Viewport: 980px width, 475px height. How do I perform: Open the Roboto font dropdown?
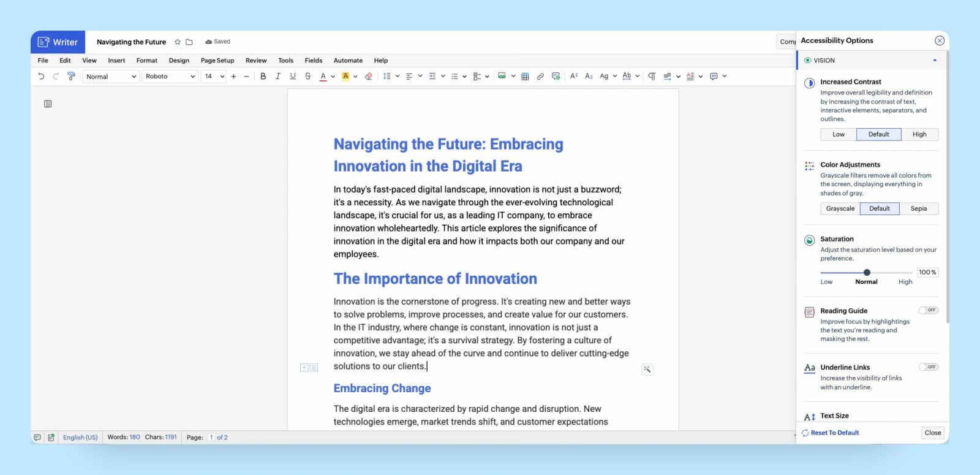[x=170, y=77]
